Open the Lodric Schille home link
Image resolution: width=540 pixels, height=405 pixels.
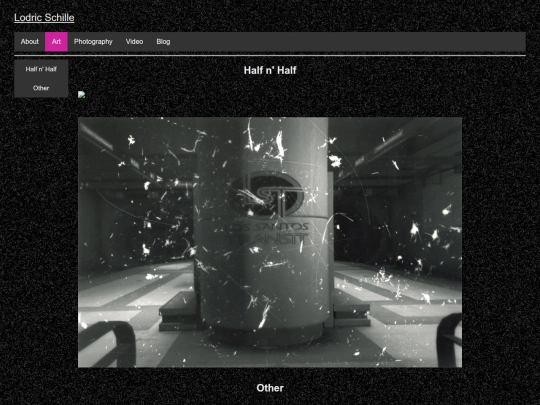44,18
